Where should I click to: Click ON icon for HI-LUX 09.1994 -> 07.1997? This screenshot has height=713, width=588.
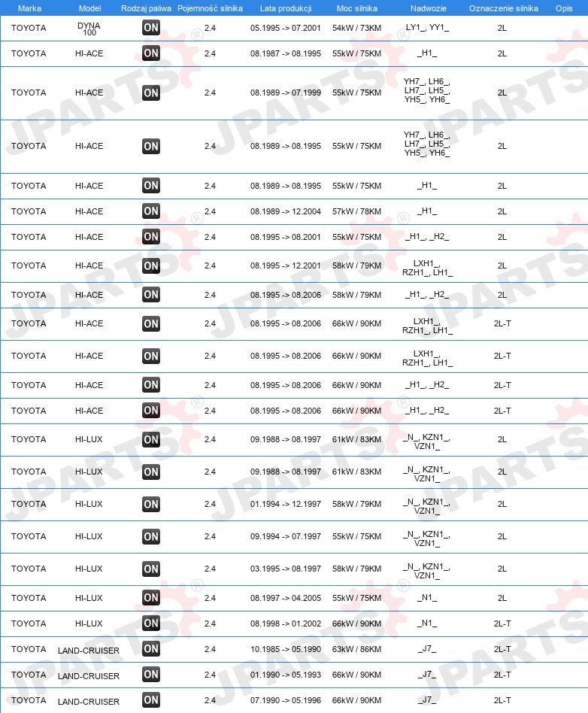[x=151, y=536]
